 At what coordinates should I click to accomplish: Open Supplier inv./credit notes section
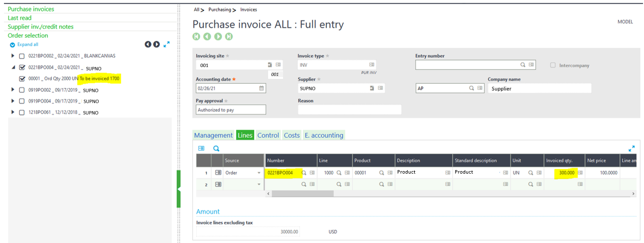pyautogui.click(x=41, y=27)
